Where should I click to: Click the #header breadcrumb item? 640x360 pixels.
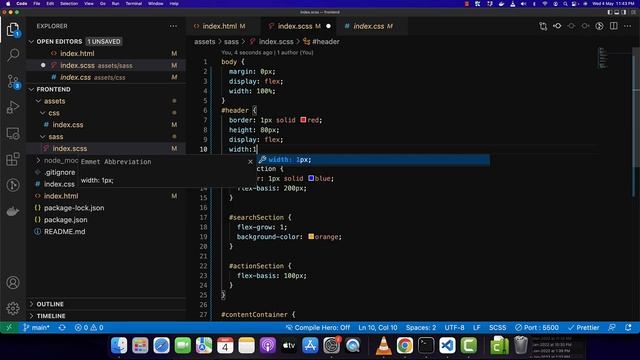point(322,42)
